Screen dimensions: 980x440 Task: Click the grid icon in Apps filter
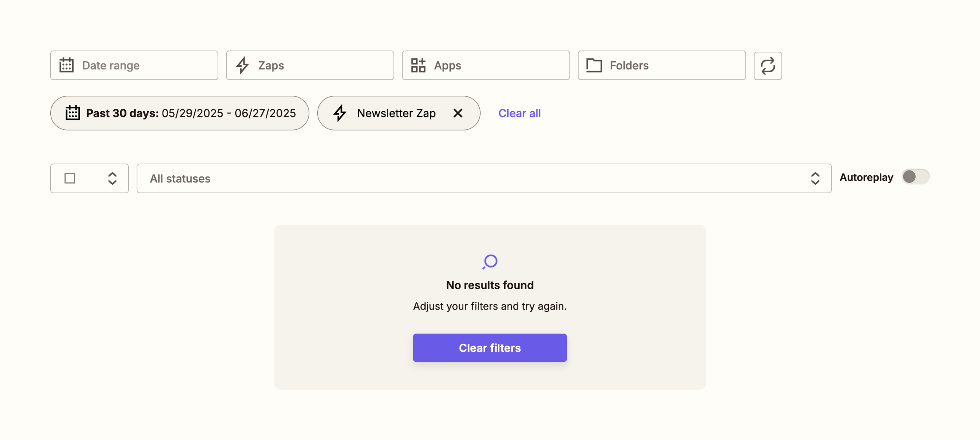click(418, 65)
